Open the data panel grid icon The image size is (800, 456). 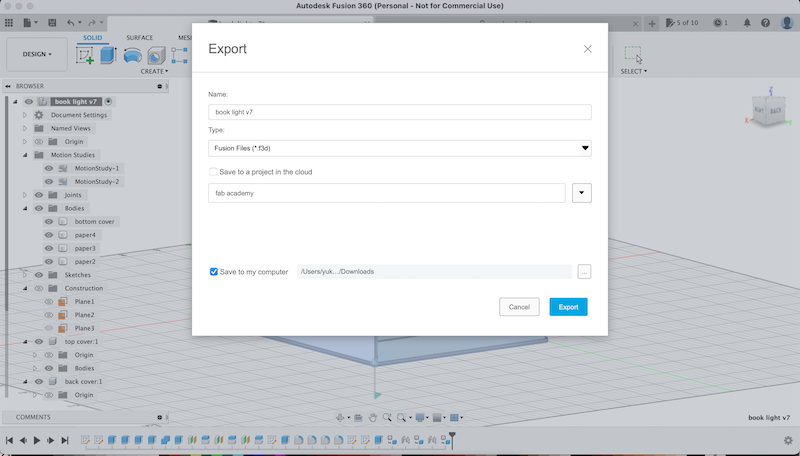click(9, 22)
